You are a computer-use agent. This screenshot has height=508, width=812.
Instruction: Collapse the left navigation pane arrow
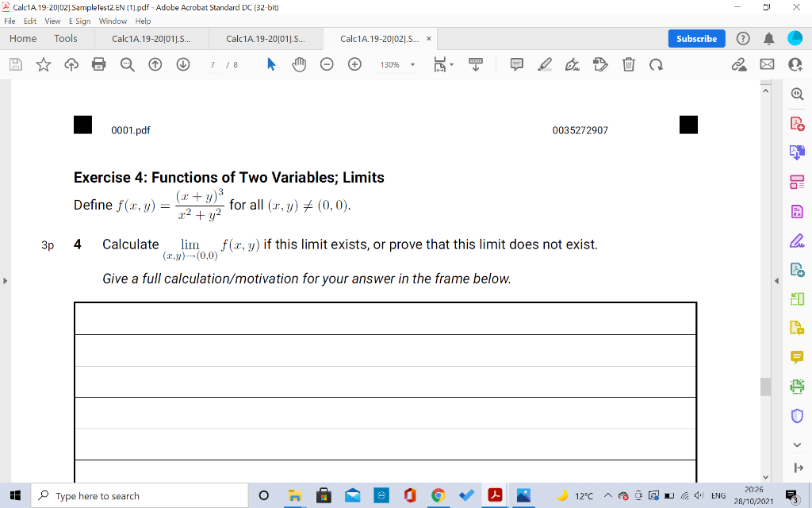(6, 279)
